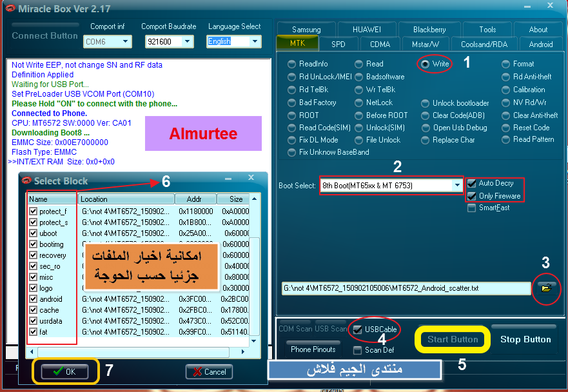The image size is (568, 392).
Task: Switch to the SPD tab
Action: coord(338,44)
